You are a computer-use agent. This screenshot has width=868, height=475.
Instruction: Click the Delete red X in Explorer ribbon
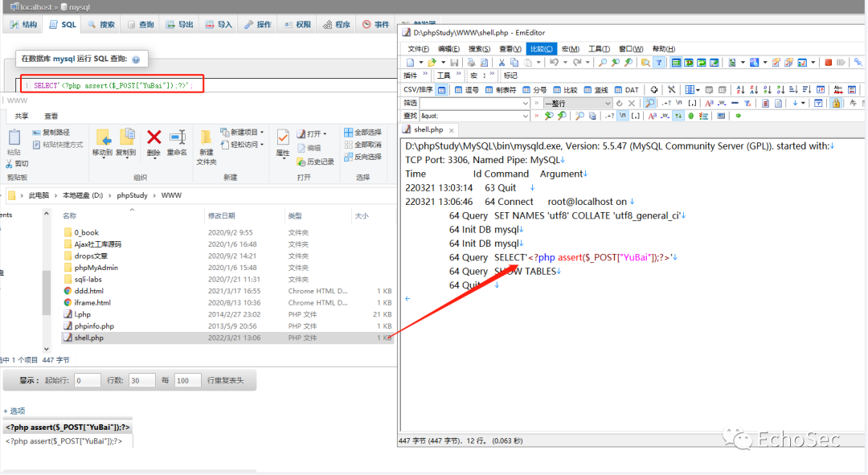154,137
